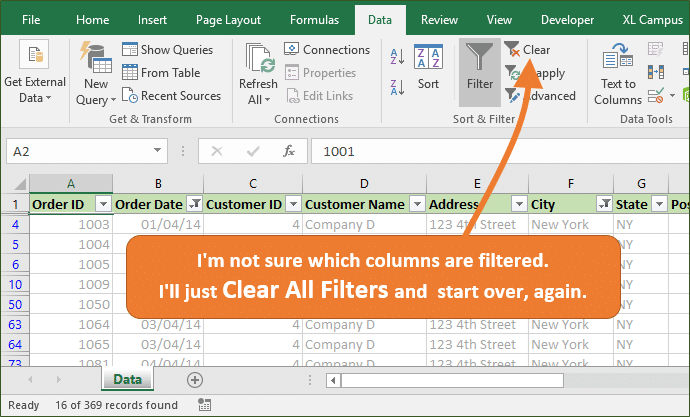This screenshot has height=417, width=690.
Task: Expand the Name Box dropdown arrow
Action: click(157, 151)
